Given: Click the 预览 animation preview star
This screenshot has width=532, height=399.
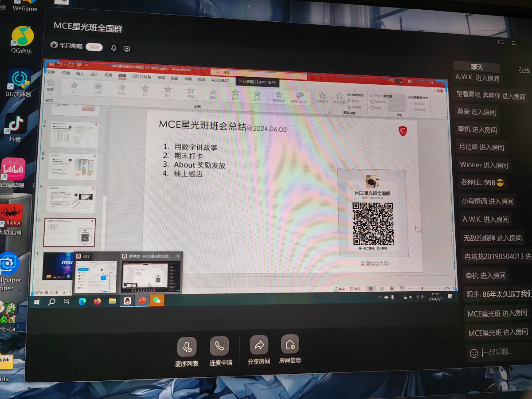Looking at the screenshot, I should [x=50, y=86].
